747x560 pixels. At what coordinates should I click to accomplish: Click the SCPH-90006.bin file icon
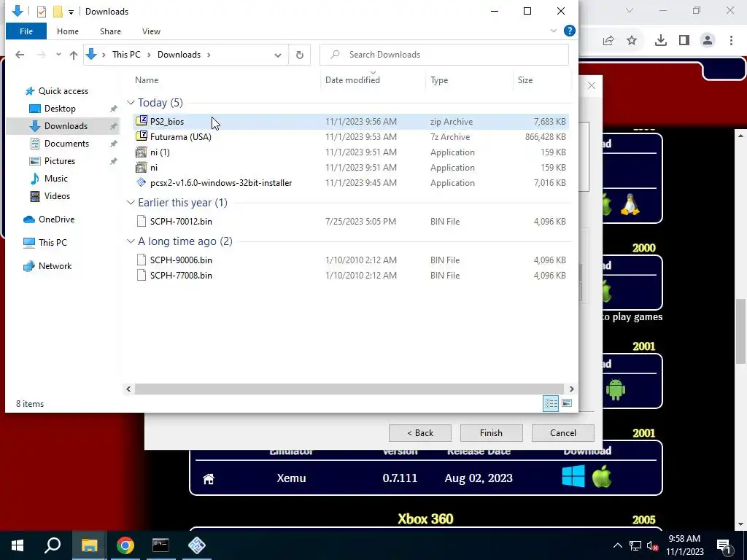(x=141, y=260)
